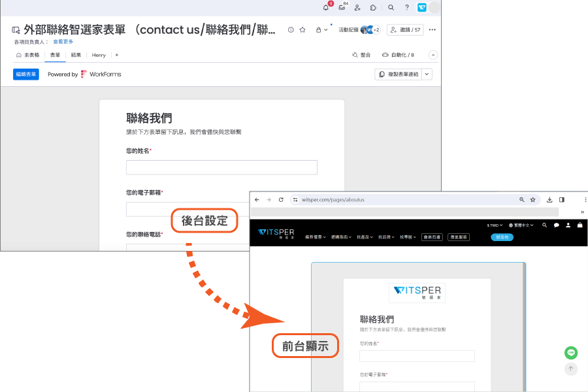Click the Witsper site chat icon
Screen dimensions: 588x392
[557, 225]
